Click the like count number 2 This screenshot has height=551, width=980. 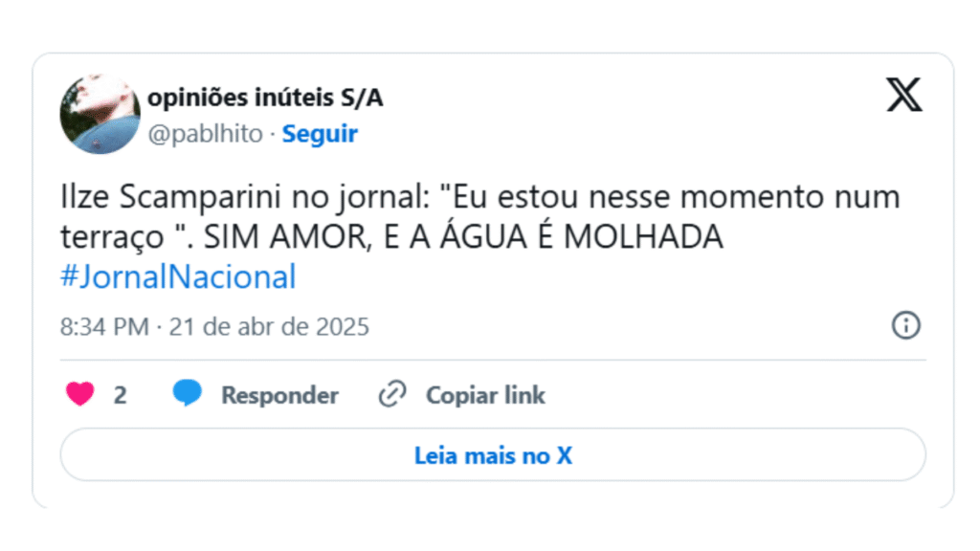tap(120, 395)
